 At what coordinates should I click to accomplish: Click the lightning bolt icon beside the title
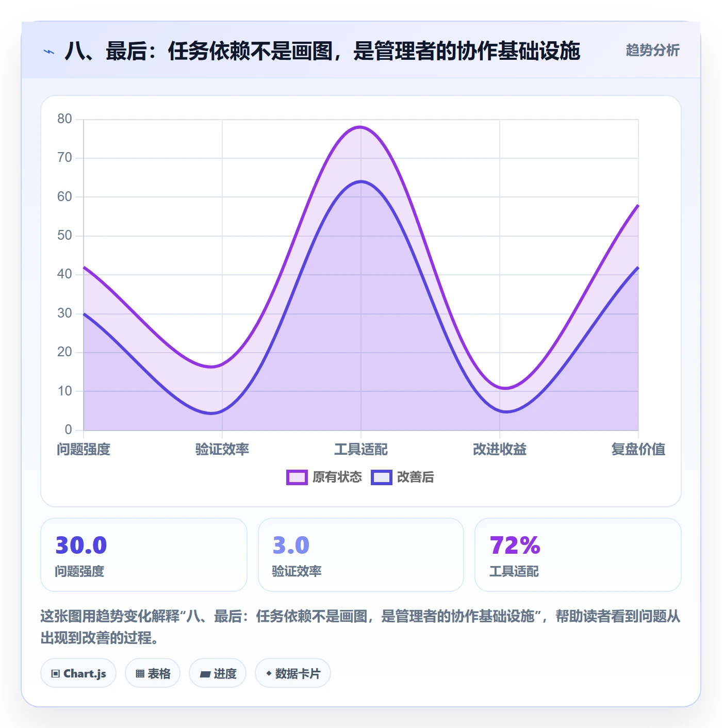click(49, 52)
